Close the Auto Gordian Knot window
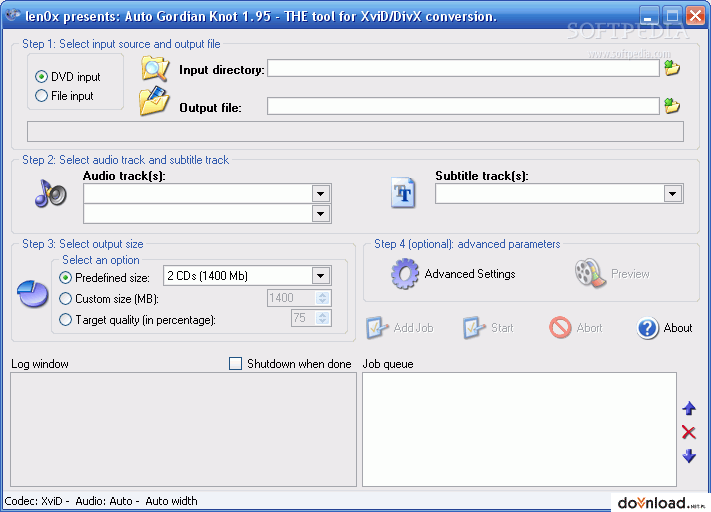Viewport: 711px width, 512px height. tap(695, 15)
